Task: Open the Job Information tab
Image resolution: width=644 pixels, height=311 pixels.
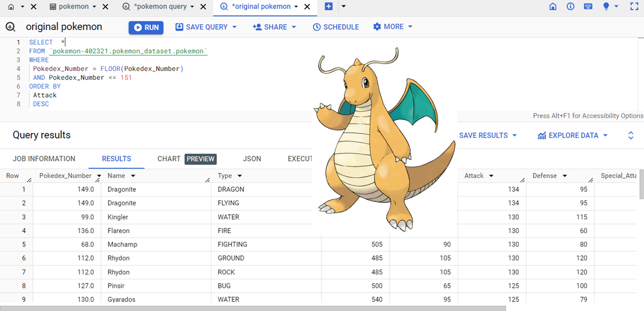Action: (x=44, y=158)
